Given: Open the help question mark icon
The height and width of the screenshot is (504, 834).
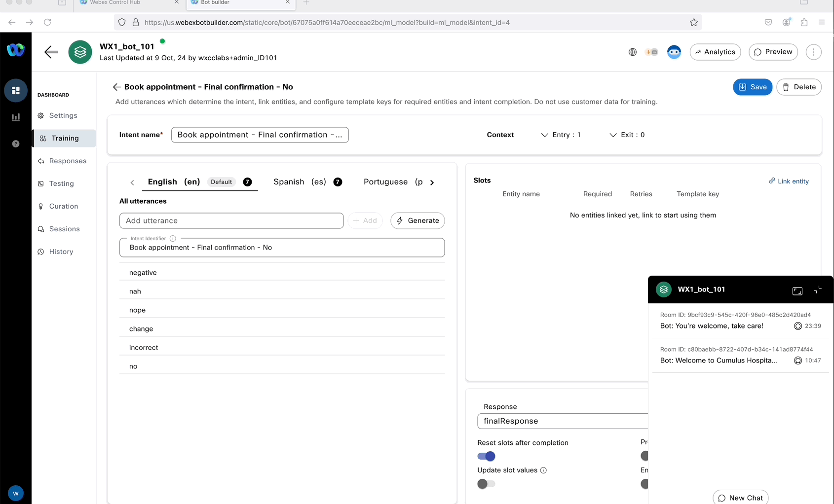Looking at the screenshot, I should [x=16, y=144].
